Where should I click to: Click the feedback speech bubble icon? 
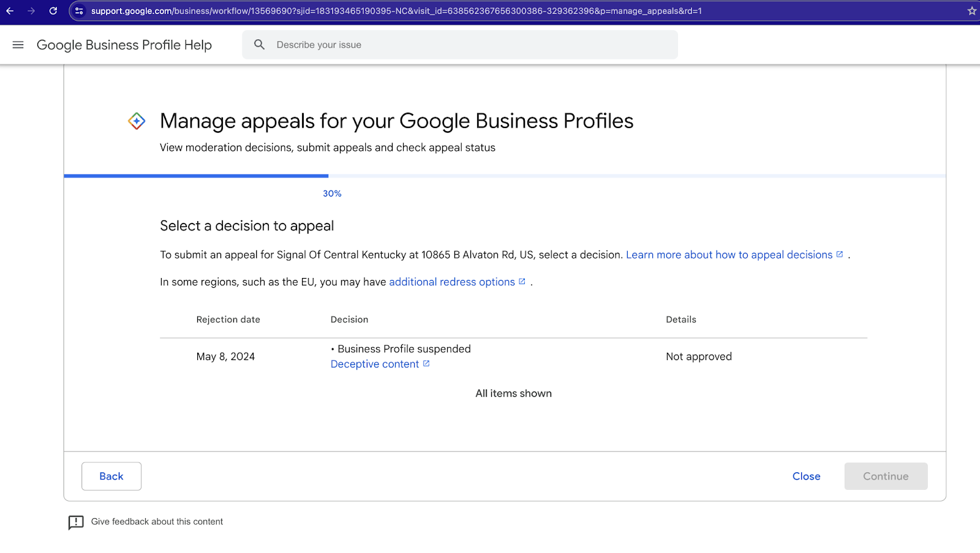click(x=76, y=522)
